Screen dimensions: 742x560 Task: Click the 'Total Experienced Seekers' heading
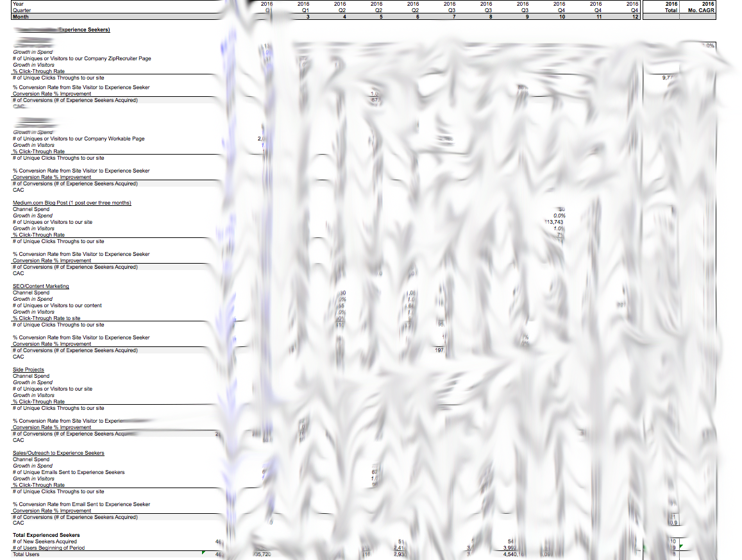coord(46,535)
